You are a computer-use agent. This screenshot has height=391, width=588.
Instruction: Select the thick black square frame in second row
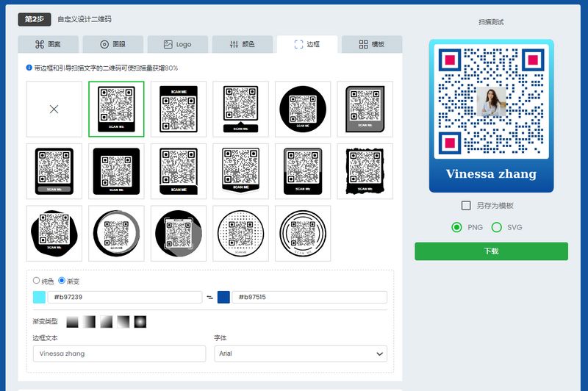click(116, 171)
